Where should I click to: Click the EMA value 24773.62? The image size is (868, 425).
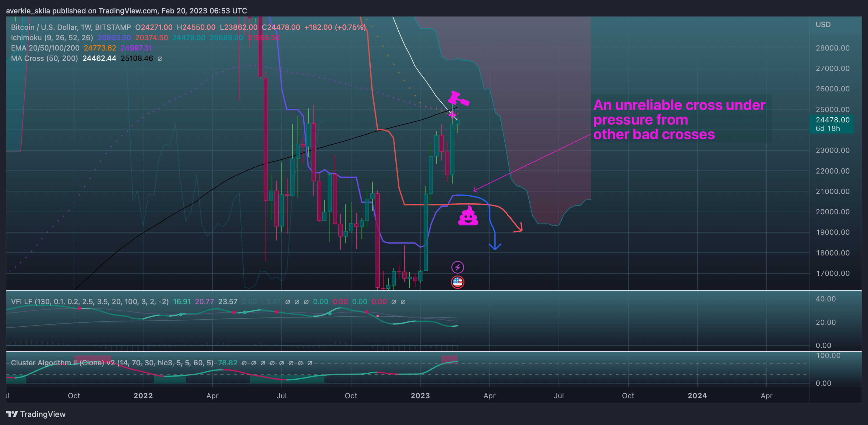click(x=100, y=48)
